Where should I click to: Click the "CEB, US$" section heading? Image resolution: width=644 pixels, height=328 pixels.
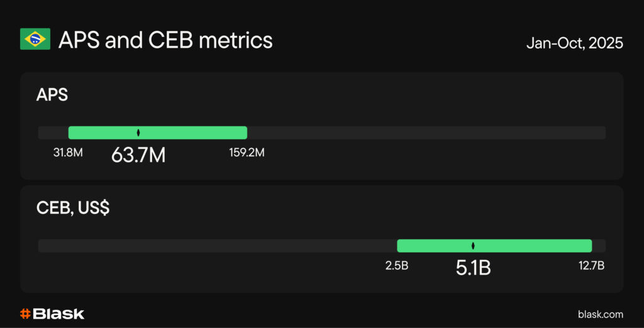tap(73, 208)
